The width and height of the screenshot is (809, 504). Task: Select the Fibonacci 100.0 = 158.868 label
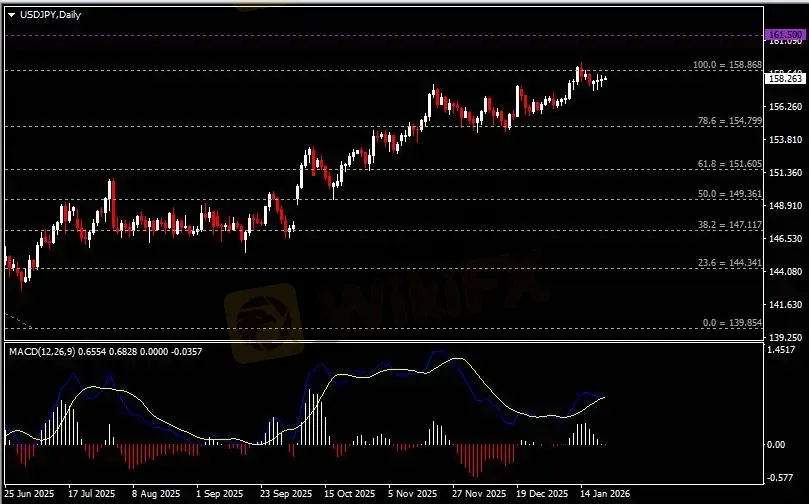(727, 65)
